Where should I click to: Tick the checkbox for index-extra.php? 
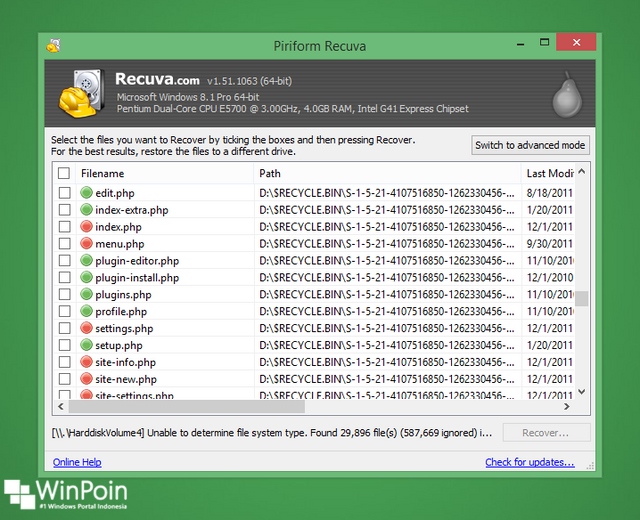(64, 209)
